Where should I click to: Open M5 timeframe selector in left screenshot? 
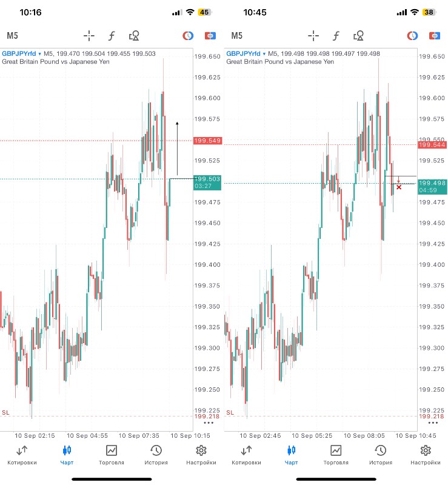pyautogui.click(x=12, y=36)
